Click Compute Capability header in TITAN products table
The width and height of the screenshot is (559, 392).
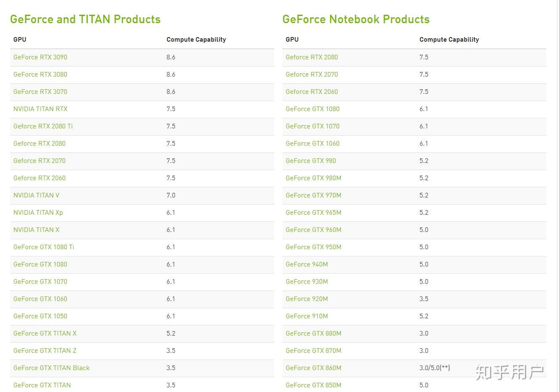[196, 40]
